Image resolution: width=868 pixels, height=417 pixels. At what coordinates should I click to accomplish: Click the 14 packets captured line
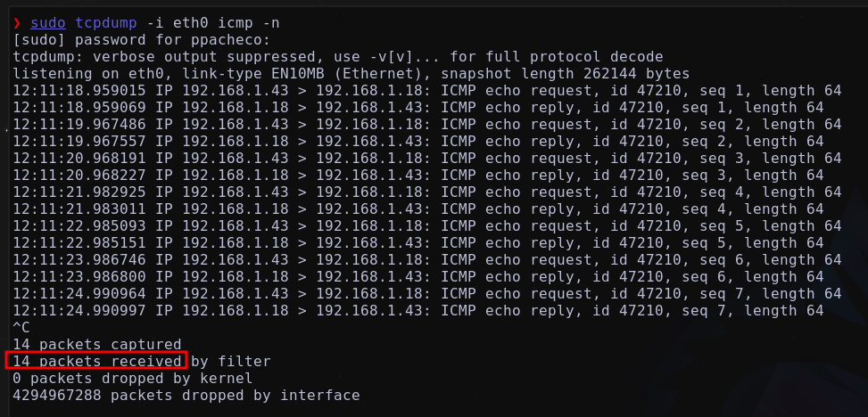[97, 345]
